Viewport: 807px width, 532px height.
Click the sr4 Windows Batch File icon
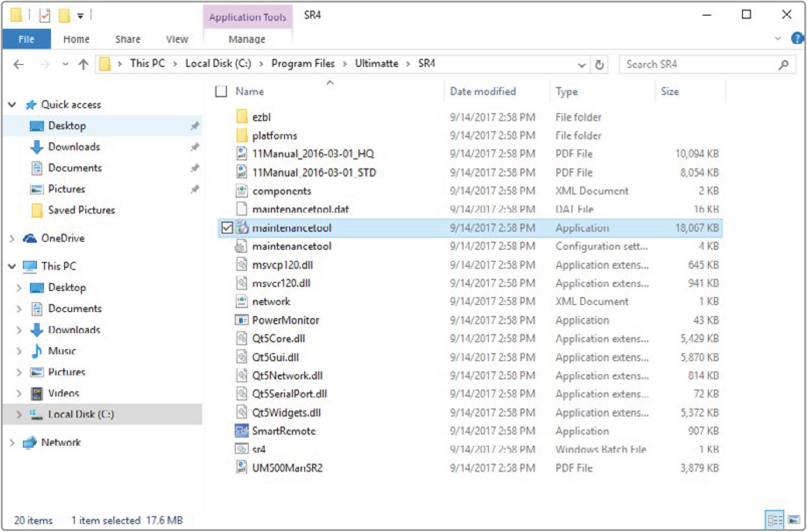(241, 449)
